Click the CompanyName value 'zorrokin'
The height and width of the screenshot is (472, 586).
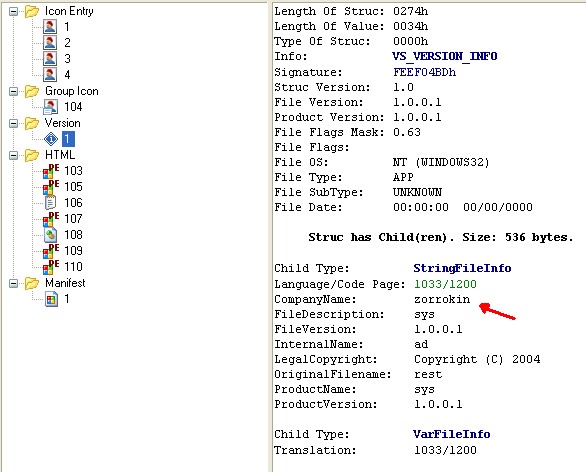[442, 299]
